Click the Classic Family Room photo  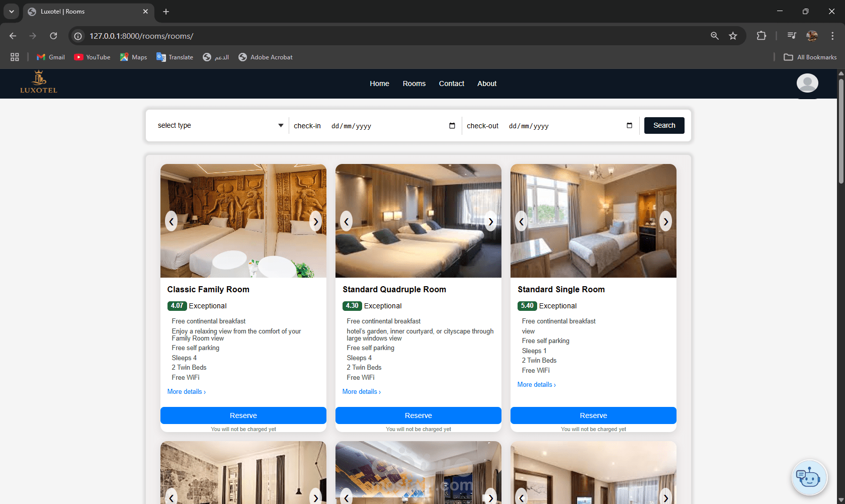click(243, 221)
